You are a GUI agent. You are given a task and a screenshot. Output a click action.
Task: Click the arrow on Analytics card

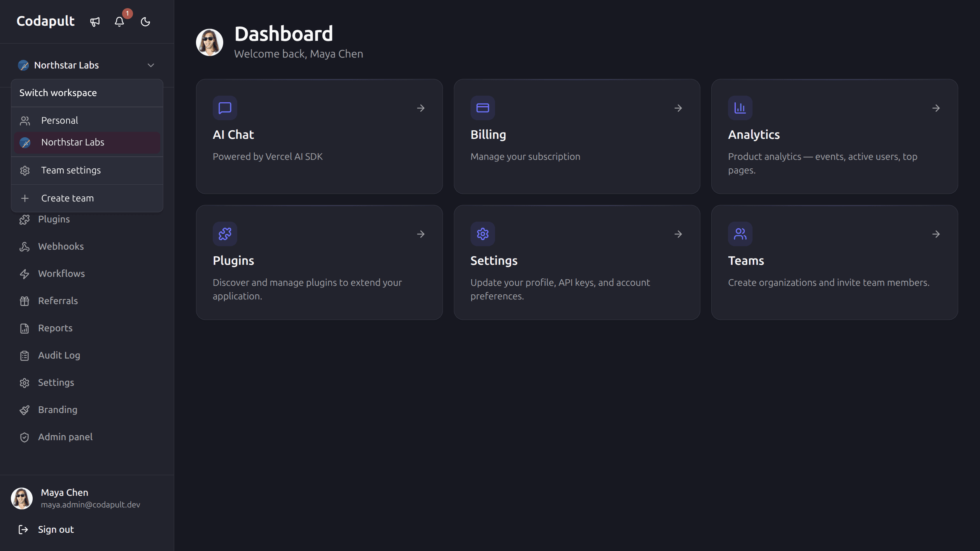936,108
